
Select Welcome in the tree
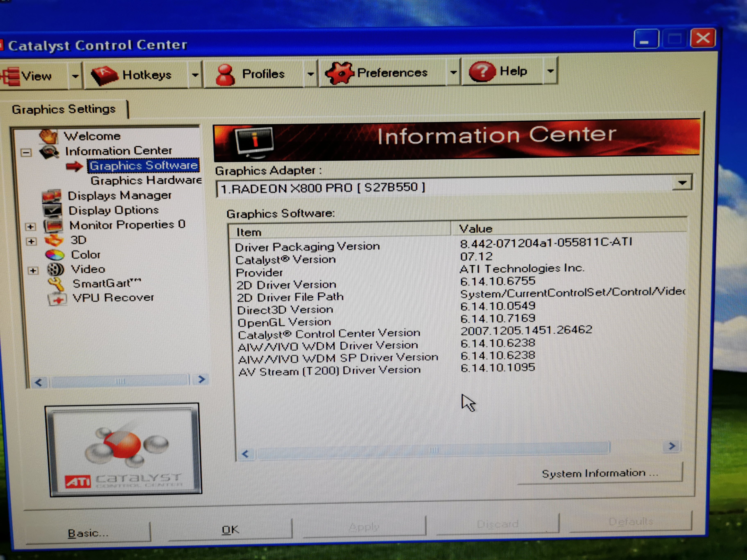tap(92, 136)
